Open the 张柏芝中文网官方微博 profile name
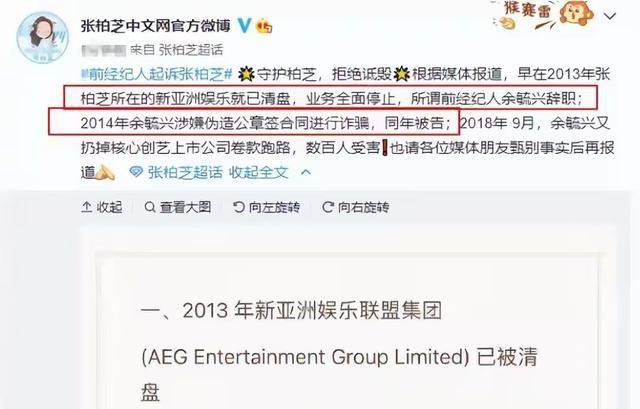Image resolution: width=640 pixels, height=409 pixels. [x=156, y=26]
